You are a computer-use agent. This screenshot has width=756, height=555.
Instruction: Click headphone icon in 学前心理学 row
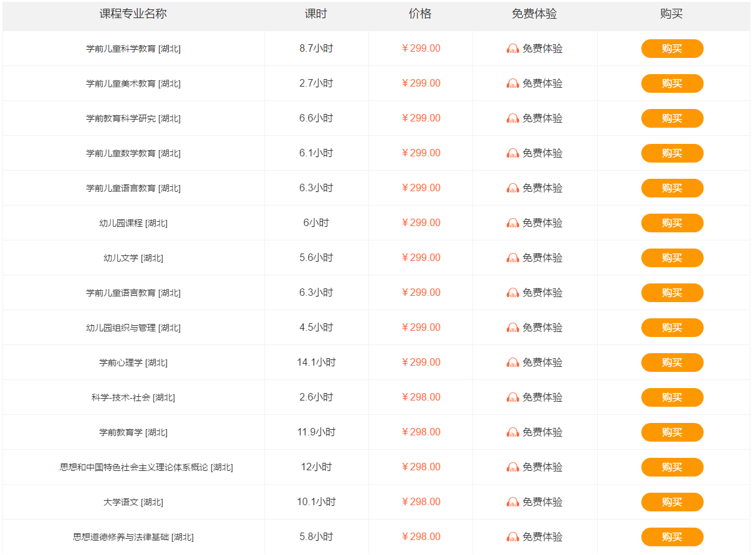tap(513, 363)
